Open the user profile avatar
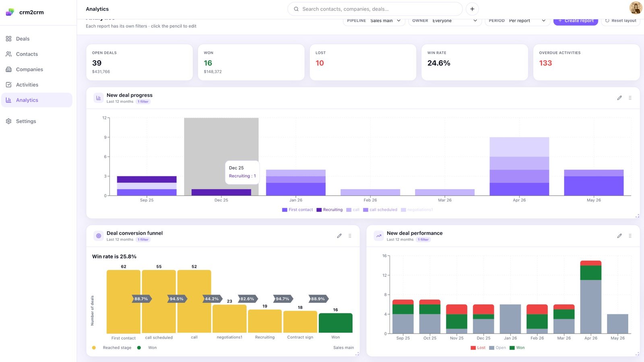The image size is (644, 362). 636,8
